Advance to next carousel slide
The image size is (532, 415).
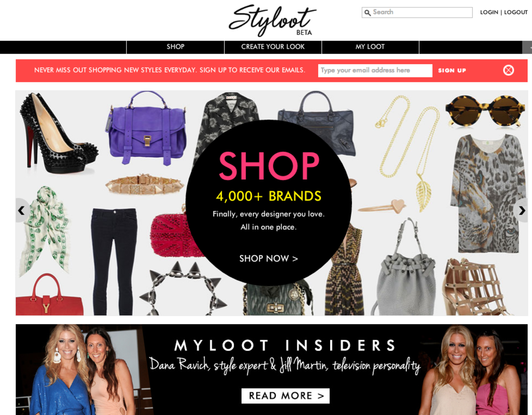pyautogui.click(x=521, y=210)
